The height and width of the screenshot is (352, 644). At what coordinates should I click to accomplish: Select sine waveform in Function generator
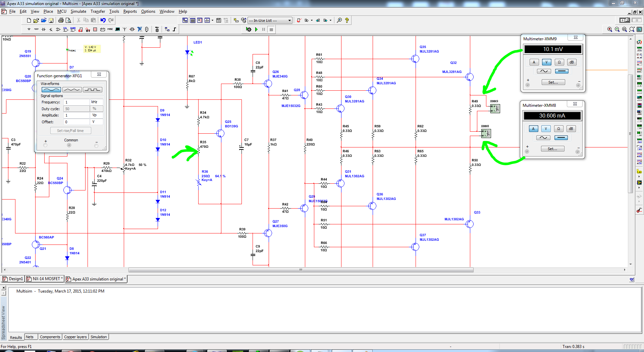click(51, 90)
